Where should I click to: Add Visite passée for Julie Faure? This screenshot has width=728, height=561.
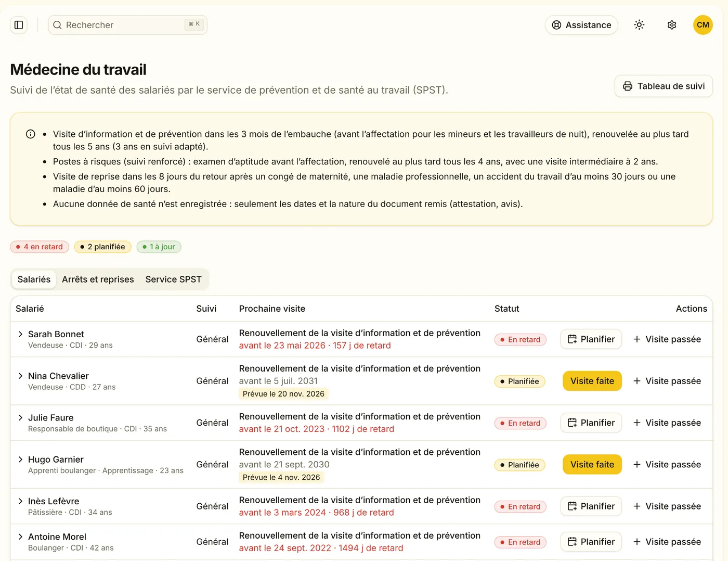pyautogui.click(x=667, y=423)
